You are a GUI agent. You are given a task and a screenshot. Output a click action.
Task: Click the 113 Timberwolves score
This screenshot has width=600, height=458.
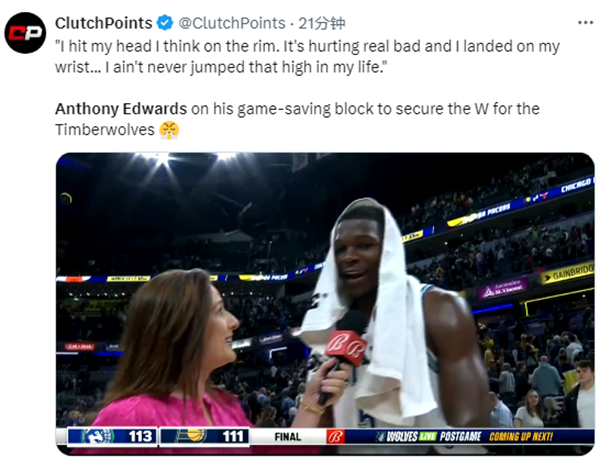[140, 437]
